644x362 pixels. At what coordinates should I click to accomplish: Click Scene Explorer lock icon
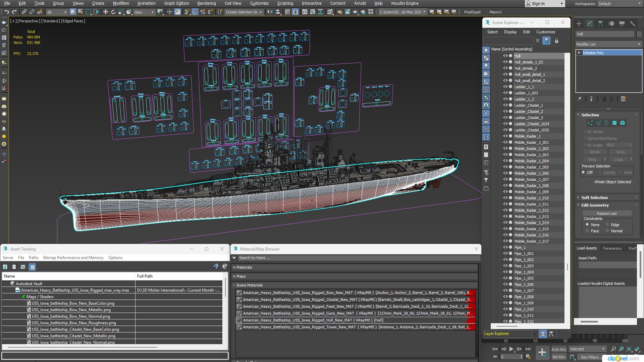[x=556, y=41]
